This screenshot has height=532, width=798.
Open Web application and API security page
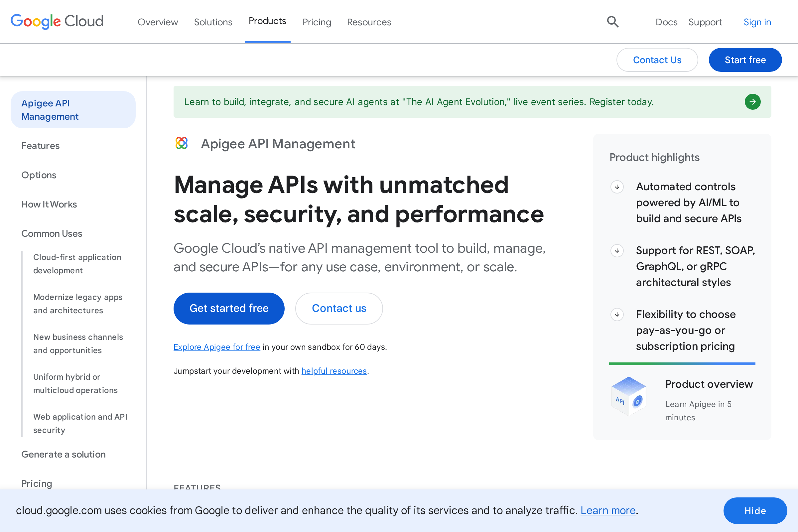[80, 423]
